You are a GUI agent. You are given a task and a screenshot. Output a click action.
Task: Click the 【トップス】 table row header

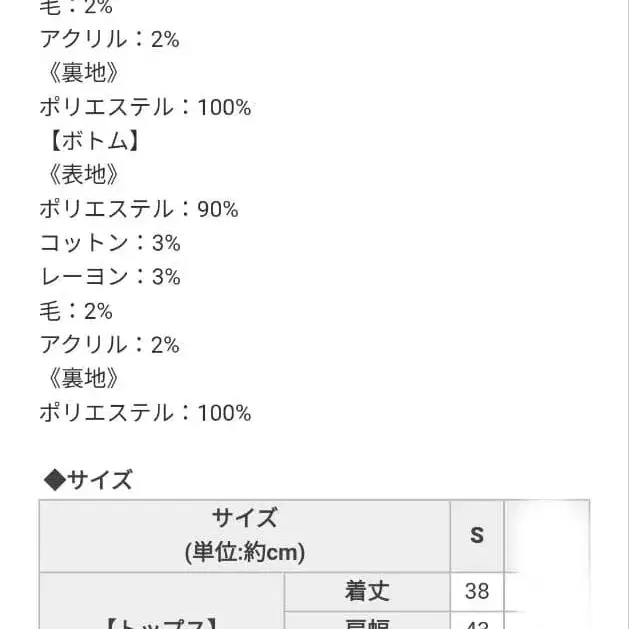coord(162,618)
